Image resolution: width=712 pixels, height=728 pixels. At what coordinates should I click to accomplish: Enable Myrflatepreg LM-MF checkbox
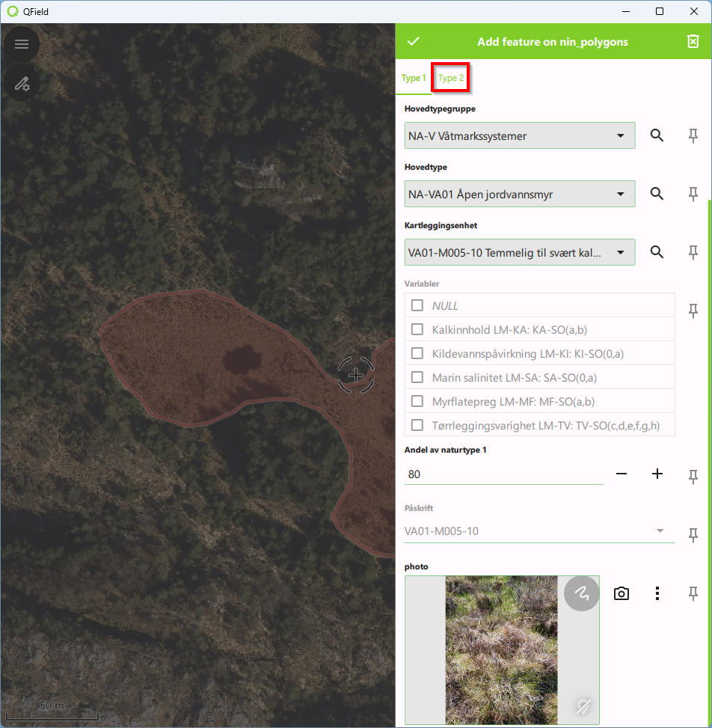417,401
